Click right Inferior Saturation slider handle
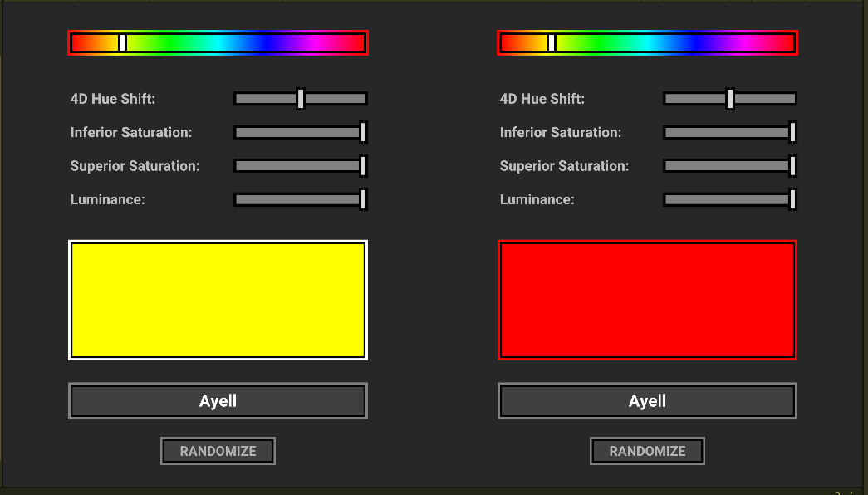868x495 pixels. (792, 132)
